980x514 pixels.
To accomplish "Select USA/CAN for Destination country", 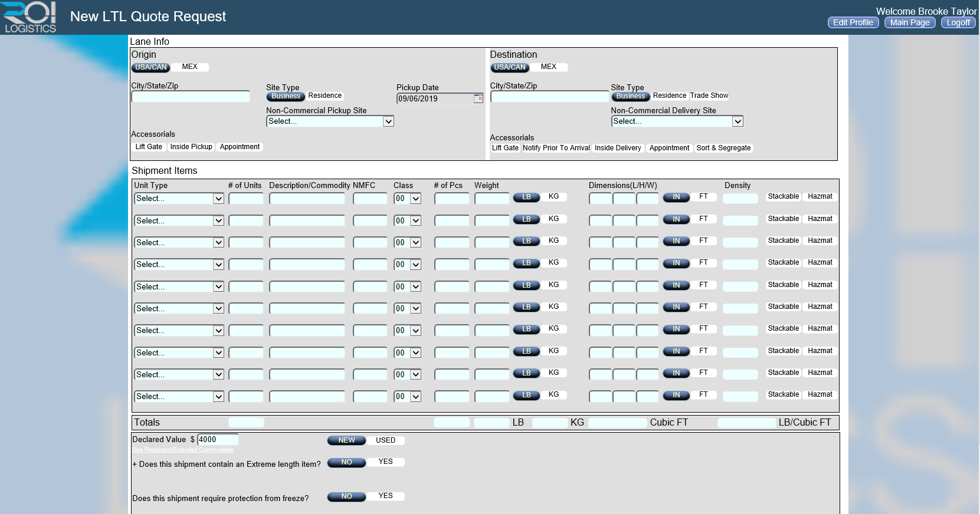I will [x=510, y=67].
